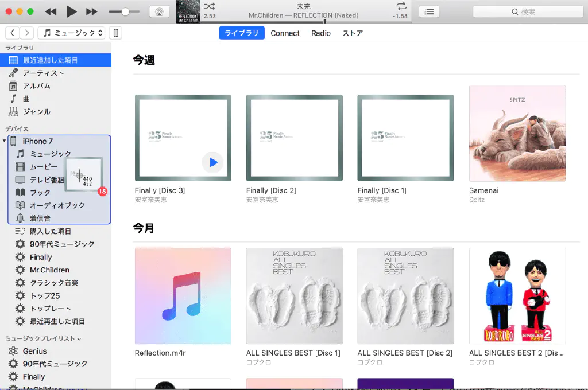
Task: Go back with the left chevron button
Action: click(x=13, y=33)
